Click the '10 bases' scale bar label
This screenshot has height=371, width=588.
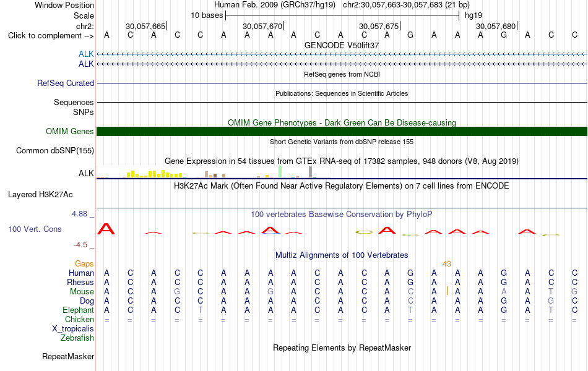point(207,15)
